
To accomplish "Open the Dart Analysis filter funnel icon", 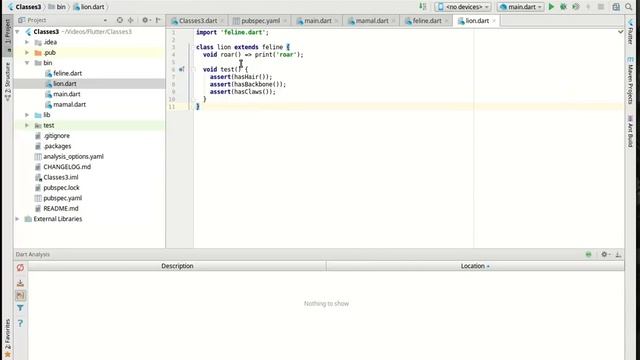I will 20,308.
